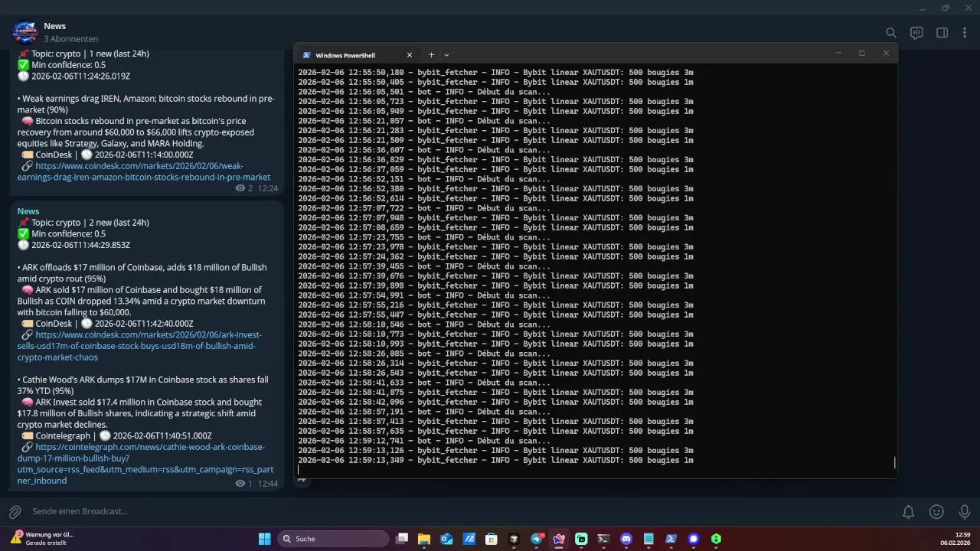Open the 'Warnung vor Gl...' taskbar notification
Viewport: 980px width, 551px height.
coord(42,539)
